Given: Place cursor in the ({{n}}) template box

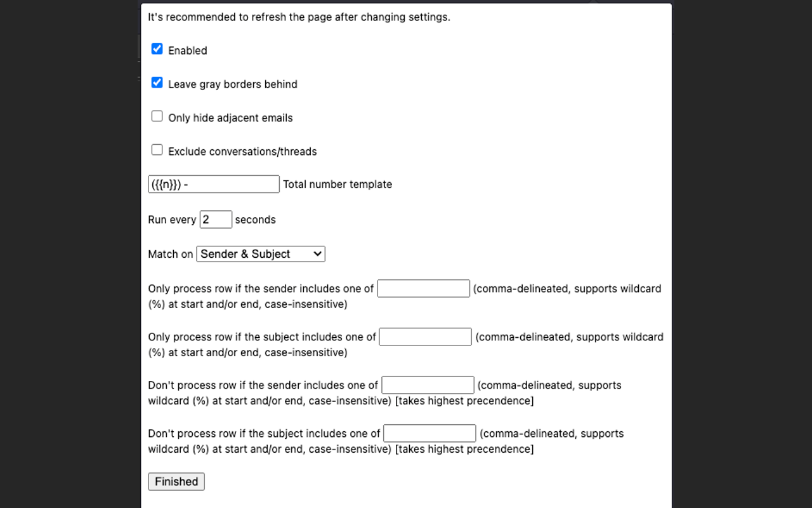Looking at the screenshot, I should [213, 184].
